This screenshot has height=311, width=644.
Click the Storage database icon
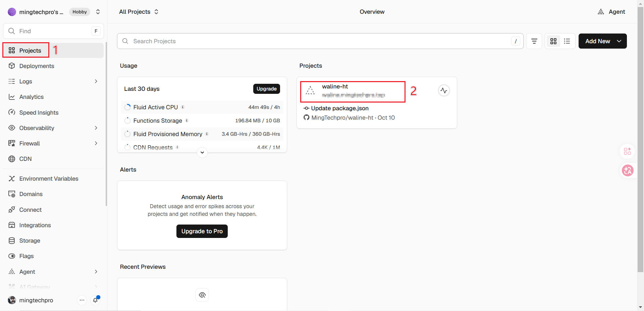tap(12, 241)
